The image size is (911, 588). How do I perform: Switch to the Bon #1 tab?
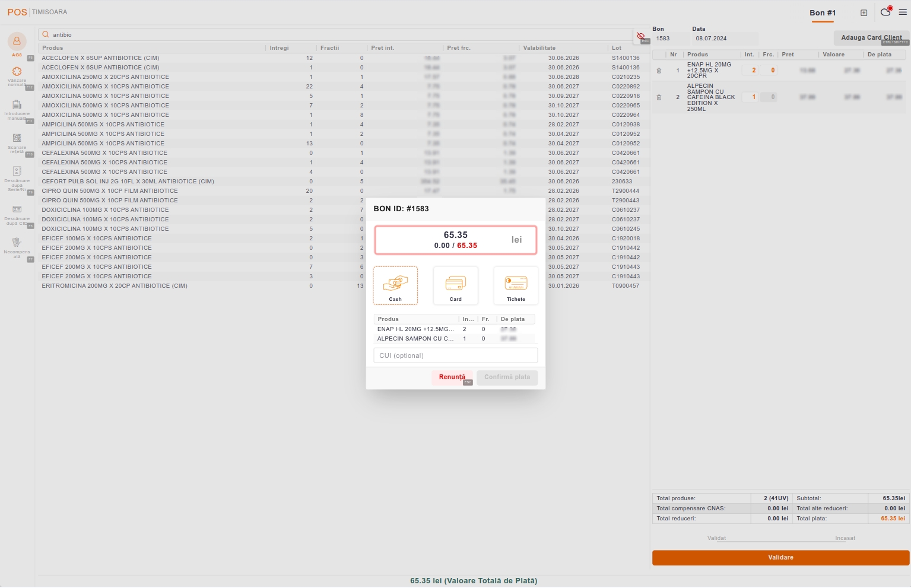coord(823,12)
